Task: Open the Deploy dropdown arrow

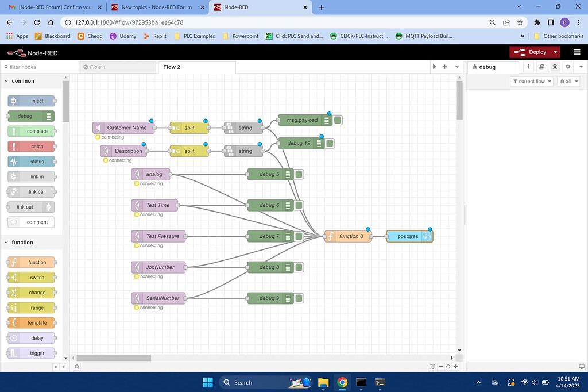Action: (x=555, y=52)
